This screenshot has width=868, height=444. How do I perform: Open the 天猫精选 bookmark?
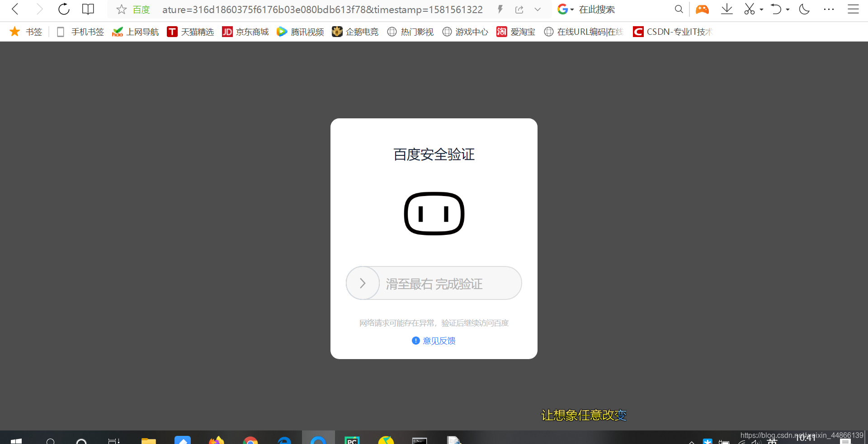190,32
